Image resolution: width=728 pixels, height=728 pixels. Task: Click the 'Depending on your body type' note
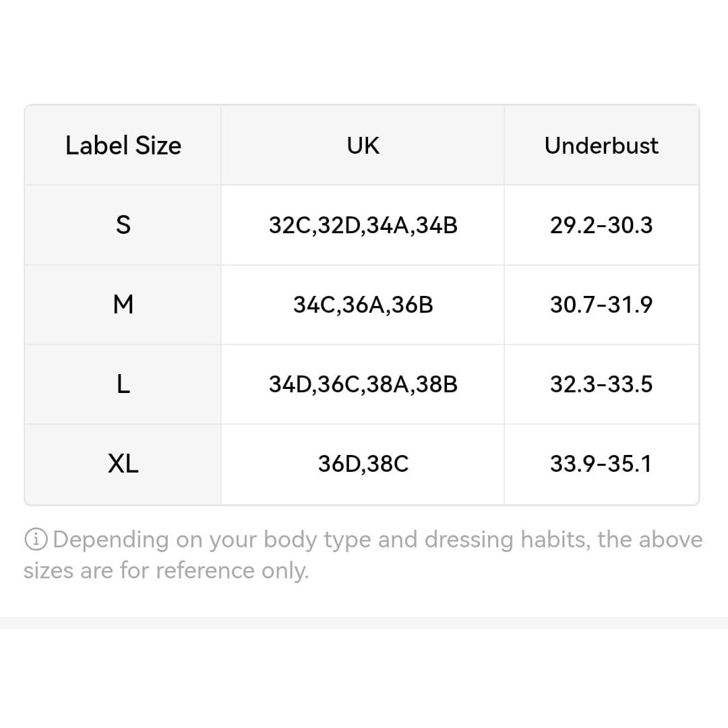tap(363, 555)
